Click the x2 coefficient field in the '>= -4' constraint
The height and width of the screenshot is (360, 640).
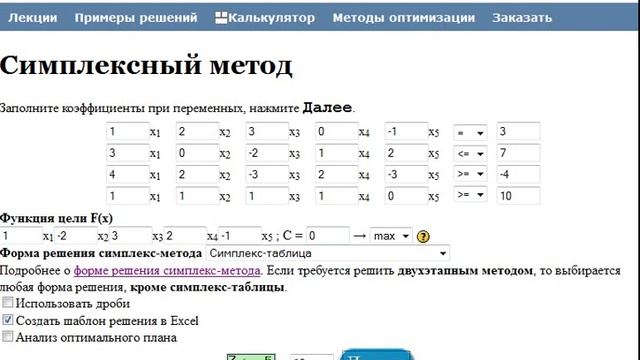coord(198,174)
